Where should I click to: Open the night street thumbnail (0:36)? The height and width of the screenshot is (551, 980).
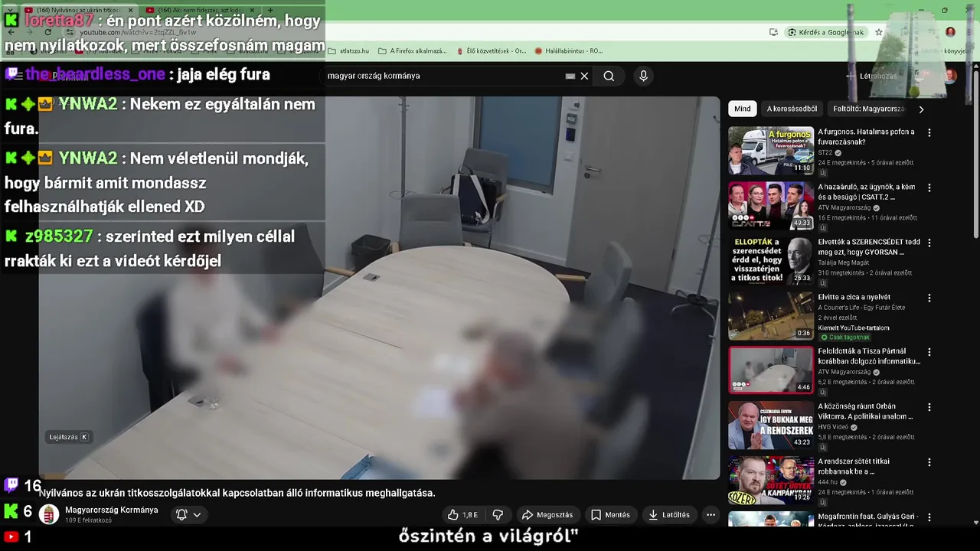(x=771, y=316)
